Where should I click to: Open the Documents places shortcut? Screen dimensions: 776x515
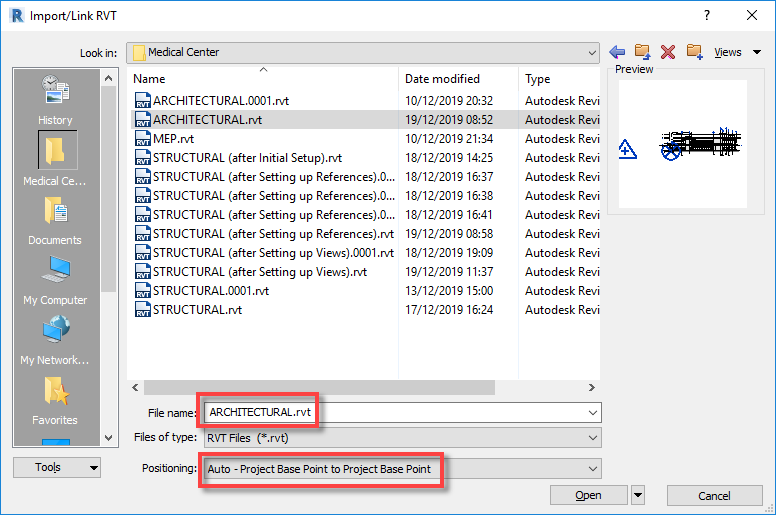[x=55, y=221]
